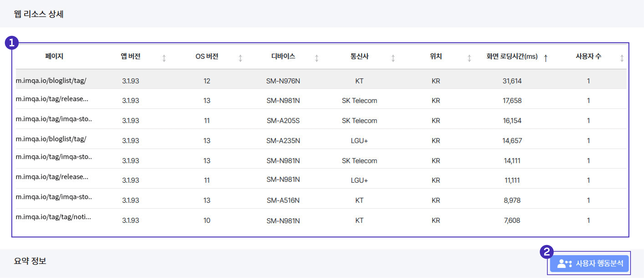This screenshot has width=644, height=279.
Task: Click the 디바이스 column header text
Action: point(283,56)
